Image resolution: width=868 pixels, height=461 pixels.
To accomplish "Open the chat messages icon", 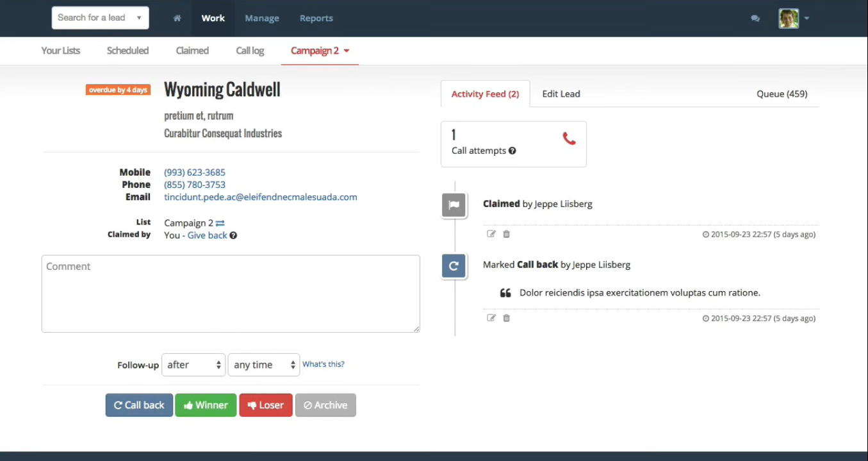I will pyautogui.click(x=755, y=19).
